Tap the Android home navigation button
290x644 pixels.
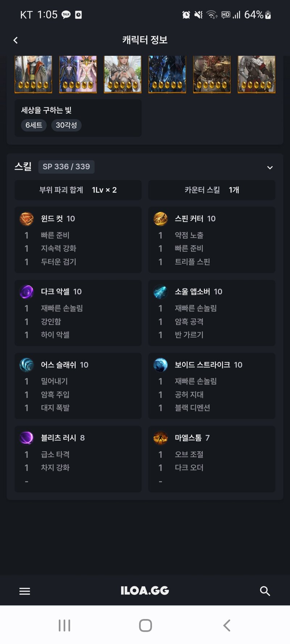(x=145, y=626)
